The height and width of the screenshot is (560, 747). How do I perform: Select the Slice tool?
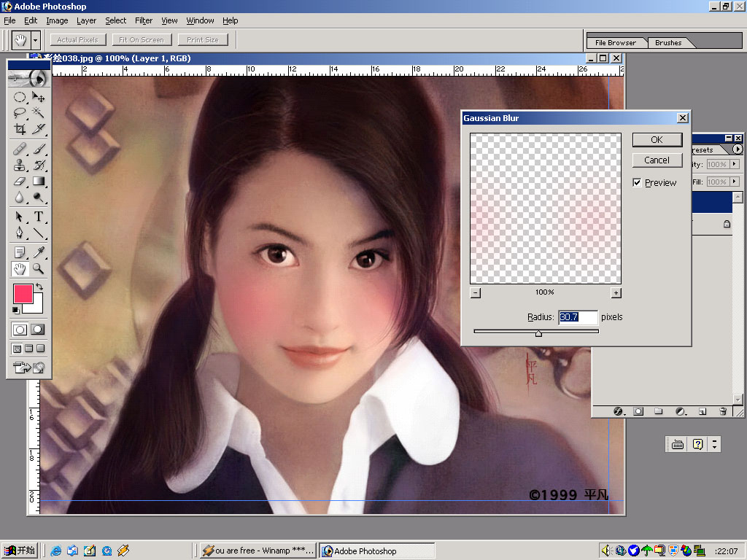pos(38,128)
